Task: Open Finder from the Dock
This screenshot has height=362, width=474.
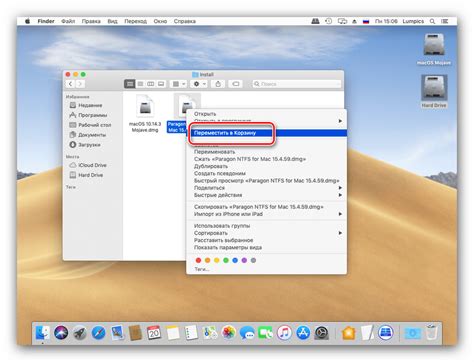Action: 42,333
